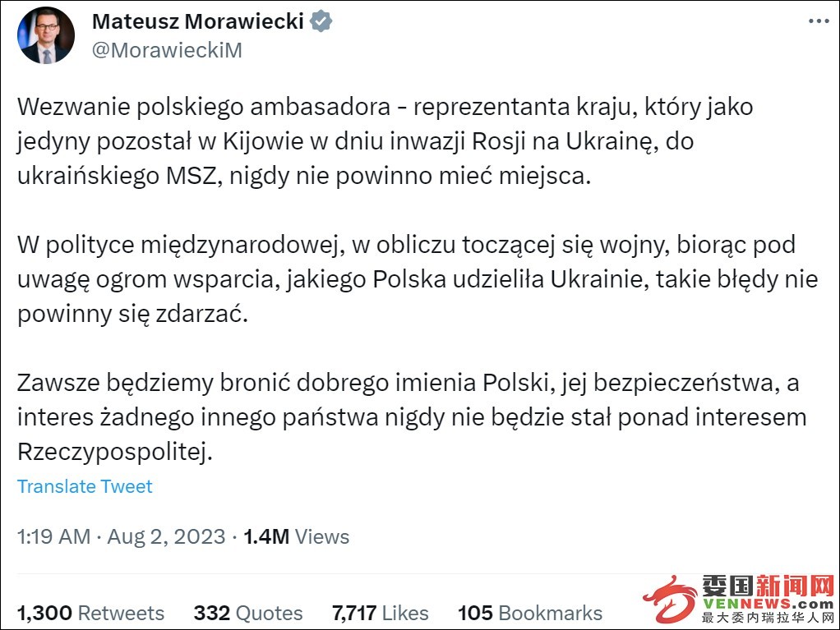Click the blue verified badge icon

(x=321, y=21)
